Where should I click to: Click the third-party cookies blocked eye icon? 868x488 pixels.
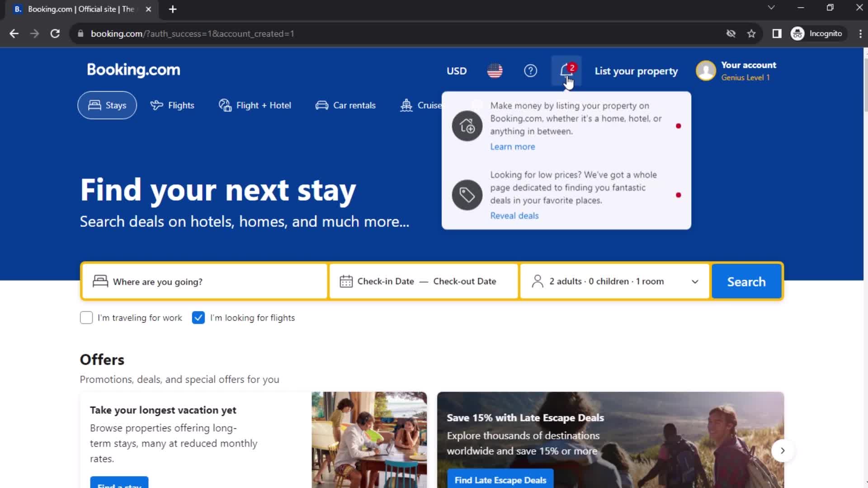pyautogui.click(x=731, y=33)
